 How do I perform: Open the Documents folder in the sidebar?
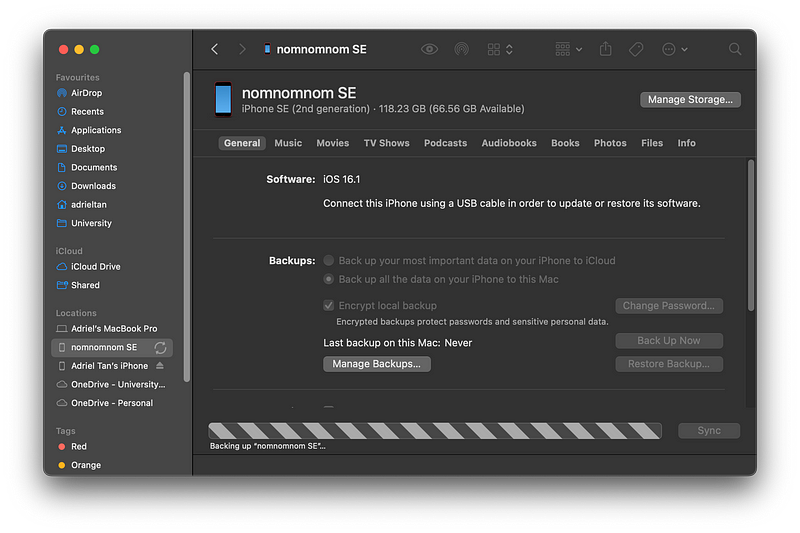point(112,167)
